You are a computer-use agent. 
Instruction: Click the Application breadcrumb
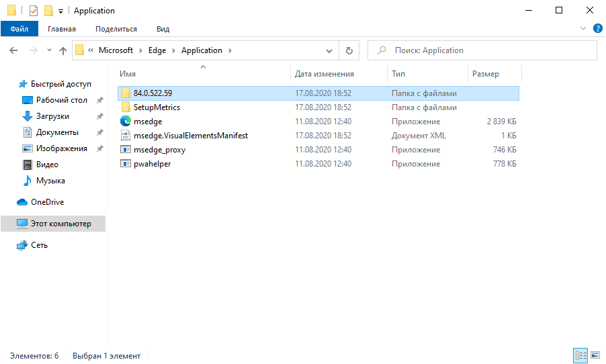click(x=202, y=50)
